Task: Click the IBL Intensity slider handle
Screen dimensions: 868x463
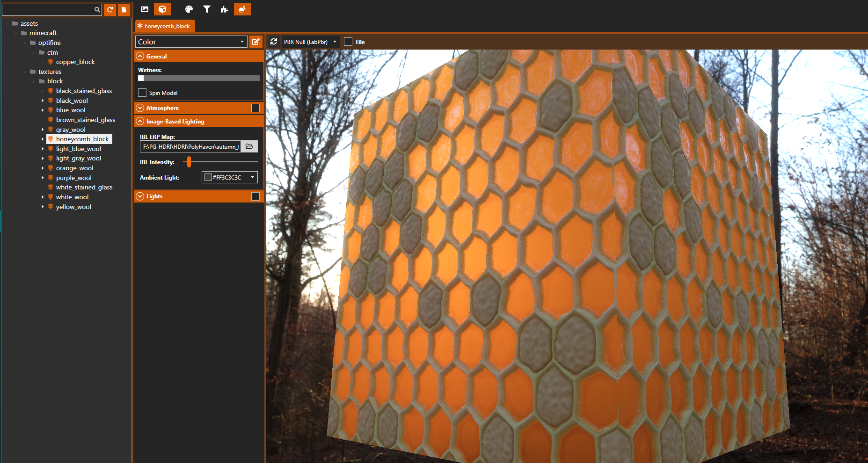Action: coord(189,162)
